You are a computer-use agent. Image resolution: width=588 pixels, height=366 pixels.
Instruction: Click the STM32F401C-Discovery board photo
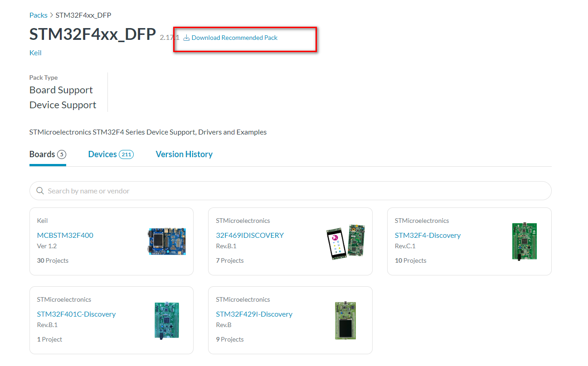167,320
